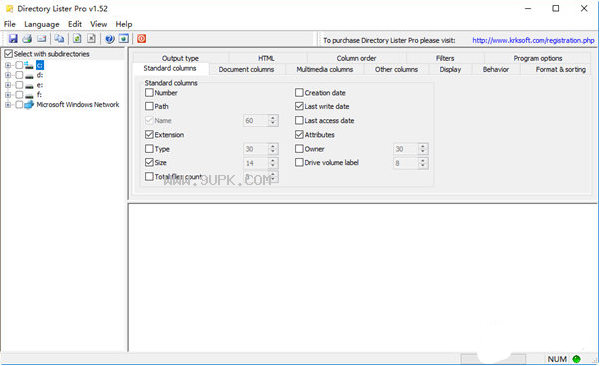Expand the e: drive tree node

[x=8, y=85]
